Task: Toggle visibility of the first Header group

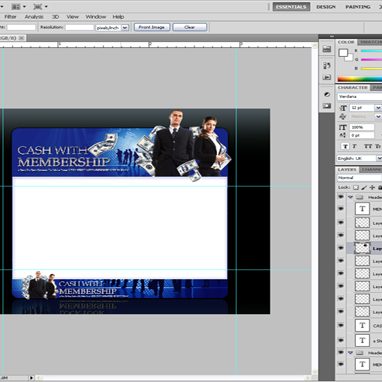Action: (341, 197)
